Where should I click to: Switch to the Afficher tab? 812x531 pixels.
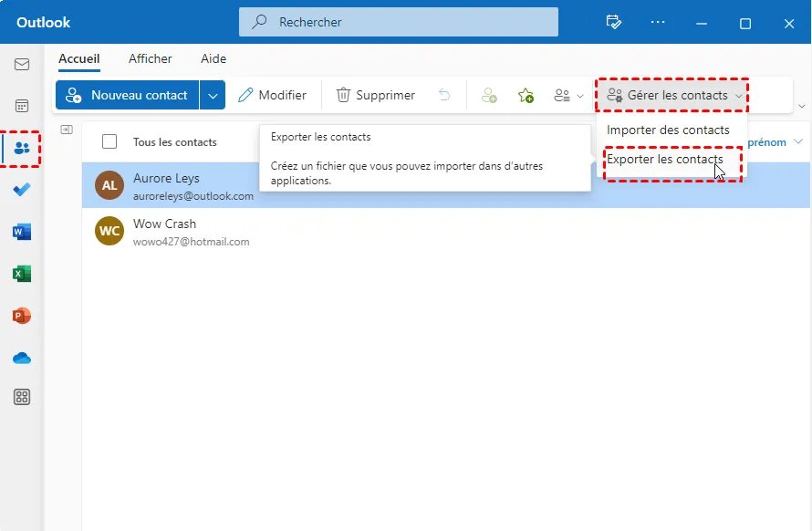(151, 58)
